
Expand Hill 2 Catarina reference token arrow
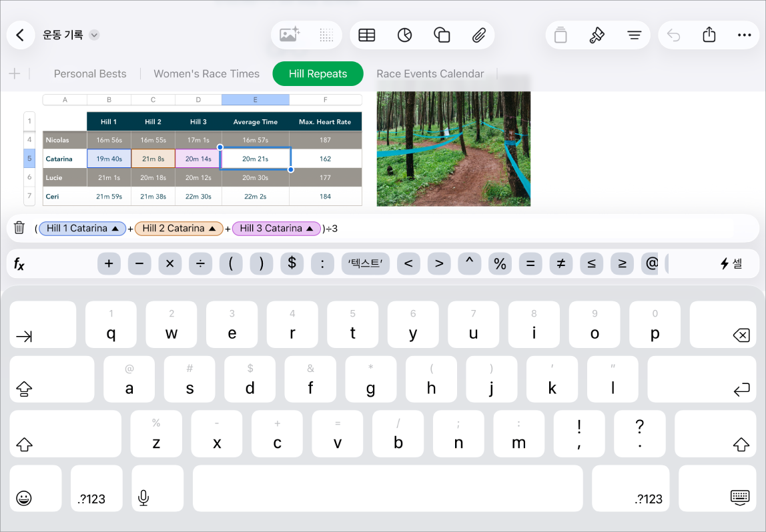212,229
